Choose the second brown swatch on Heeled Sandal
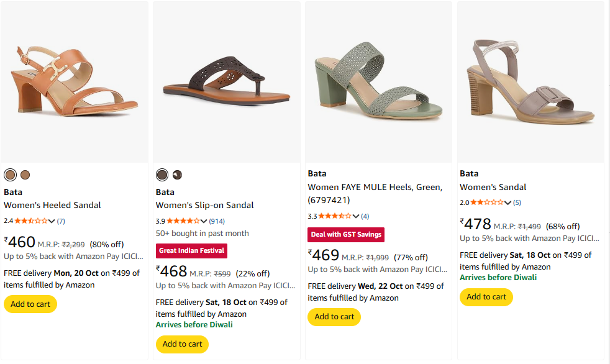Image resolution: width=610 pixels, height=364 pixels. (x=25, y=175)
